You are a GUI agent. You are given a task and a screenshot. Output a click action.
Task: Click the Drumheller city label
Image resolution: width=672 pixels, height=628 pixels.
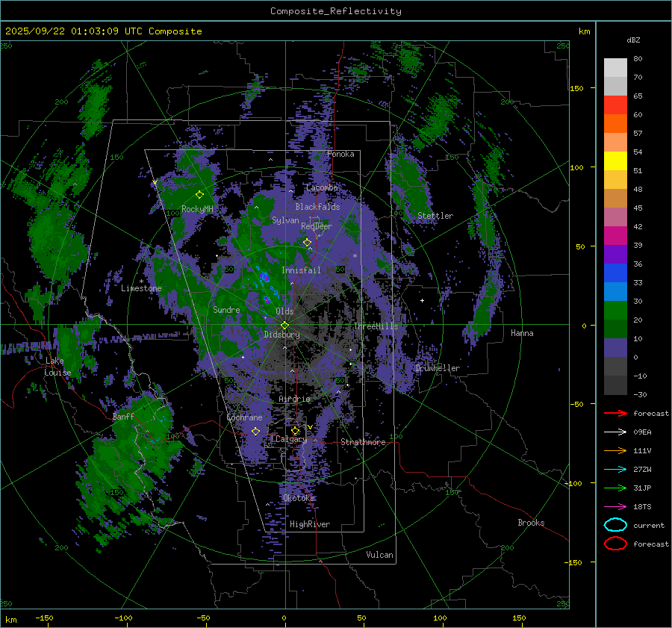coord(438,368)
